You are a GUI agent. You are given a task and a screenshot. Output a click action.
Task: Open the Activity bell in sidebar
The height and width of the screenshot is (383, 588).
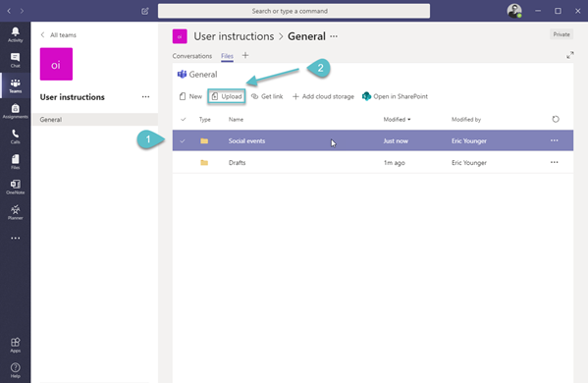(x=15, y=34)
